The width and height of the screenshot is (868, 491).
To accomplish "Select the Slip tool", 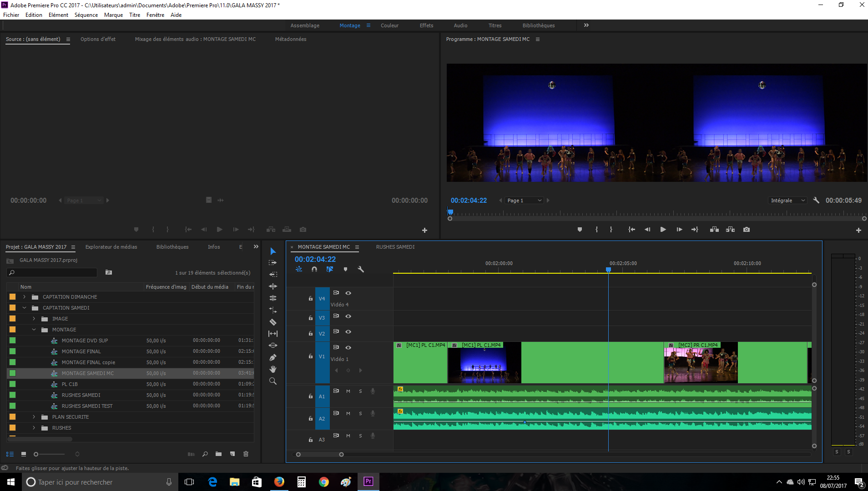I will (273, 334).
